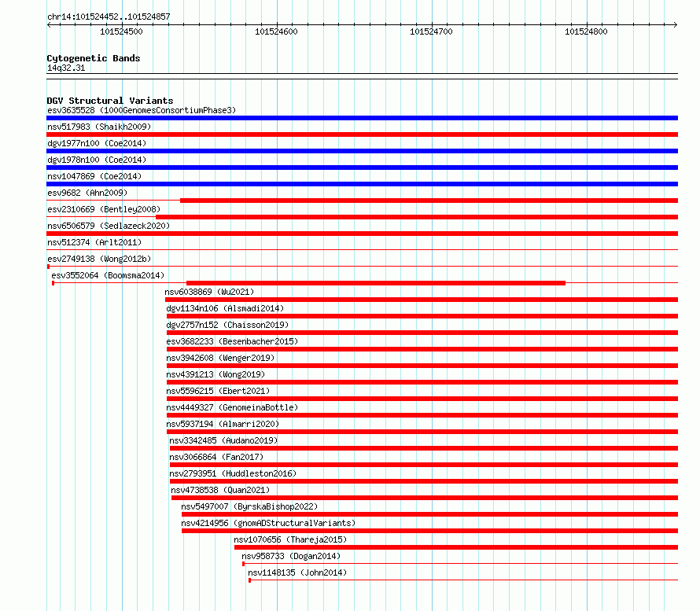Click ruler position 101524600
This screenshot has height=611, width=700.
tap(276, 31)
